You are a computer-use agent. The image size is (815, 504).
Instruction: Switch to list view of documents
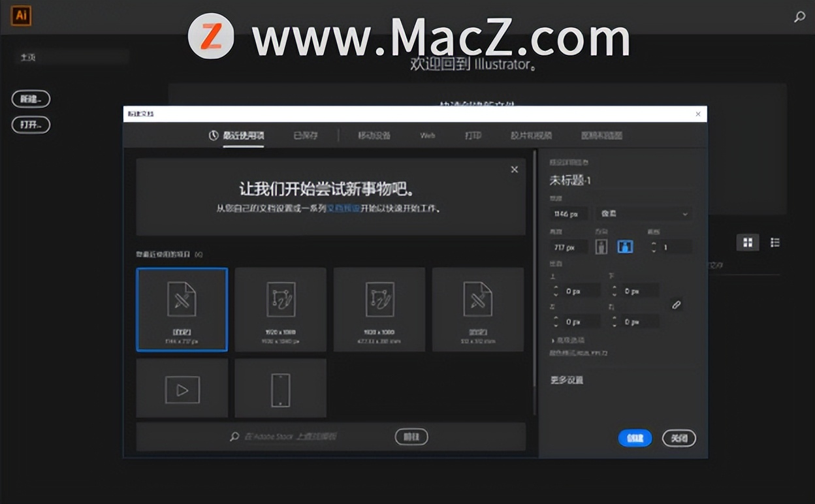(775, 242)
